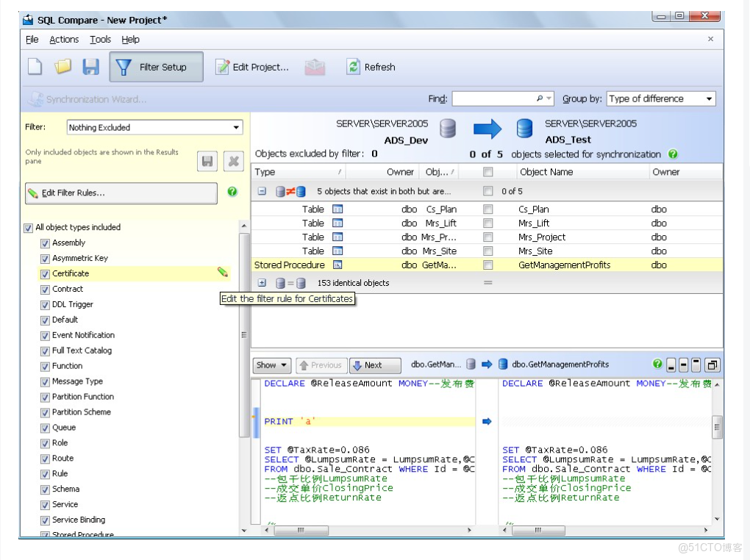Create a new project with the blank page icon
This screenshot has height=560, width=750.
click(x=33, y=66)
